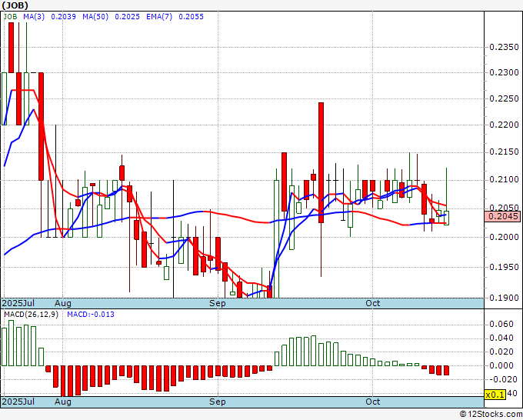
Task: Click the 0.000 MACD axis label
Action: pyautogui.click(x=501, y=365)
